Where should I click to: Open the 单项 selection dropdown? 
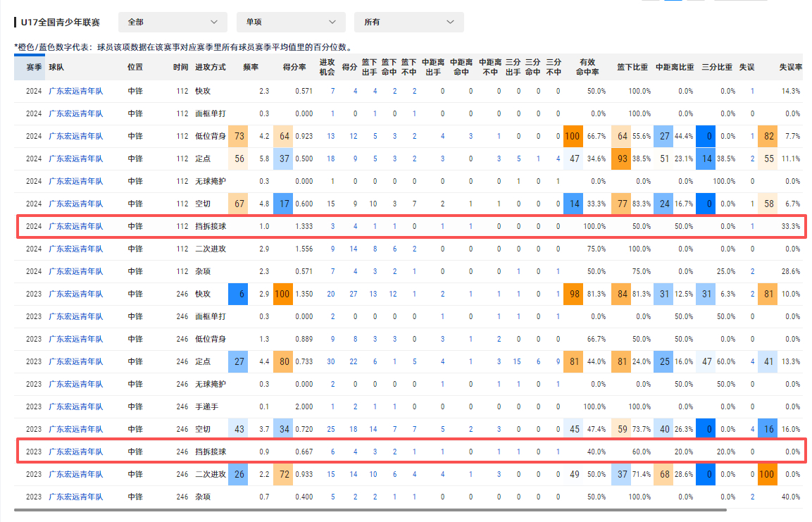[x=289, y=22]
